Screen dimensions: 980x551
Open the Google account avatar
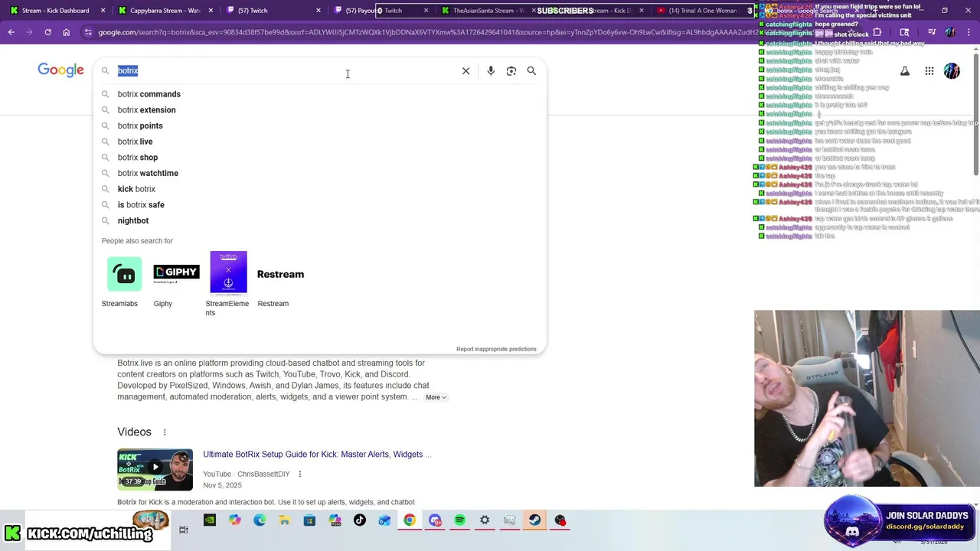(x=952, y=71)
